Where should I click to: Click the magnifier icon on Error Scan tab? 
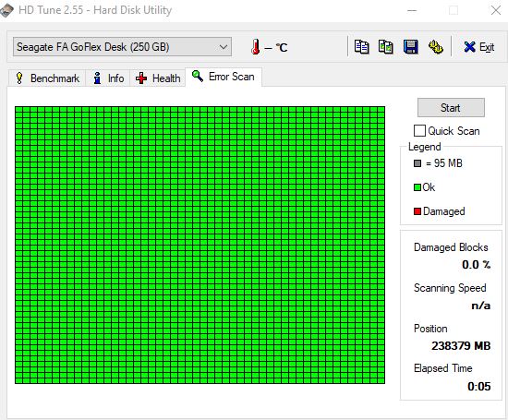(x=198, y=76)
